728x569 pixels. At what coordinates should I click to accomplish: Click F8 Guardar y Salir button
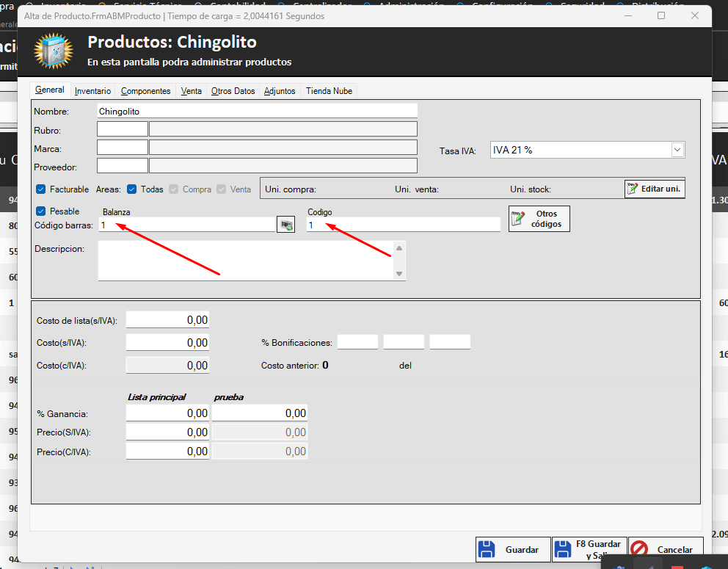pos(589,549)
